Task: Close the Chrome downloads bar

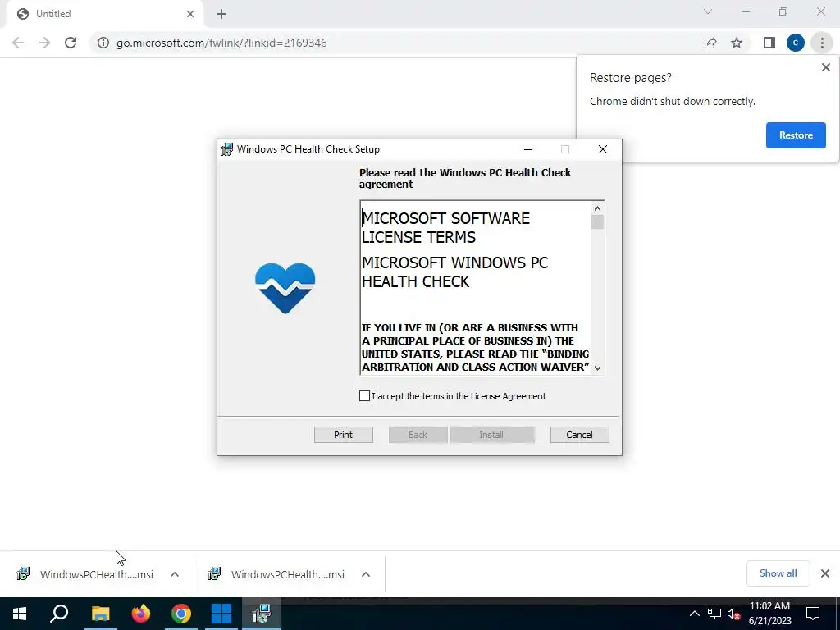Action: point(825,573)
